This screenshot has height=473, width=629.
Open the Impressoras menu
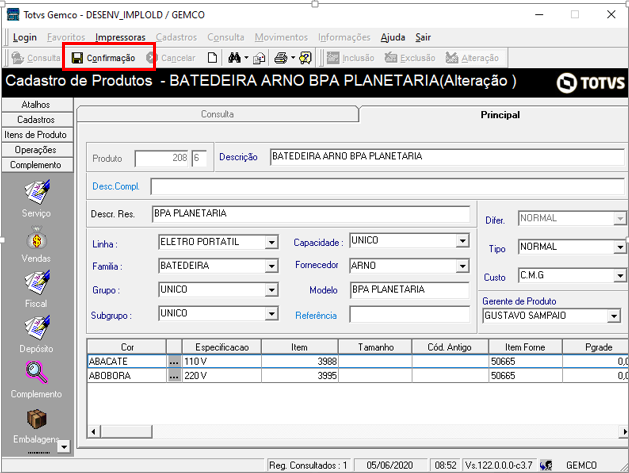120,37
